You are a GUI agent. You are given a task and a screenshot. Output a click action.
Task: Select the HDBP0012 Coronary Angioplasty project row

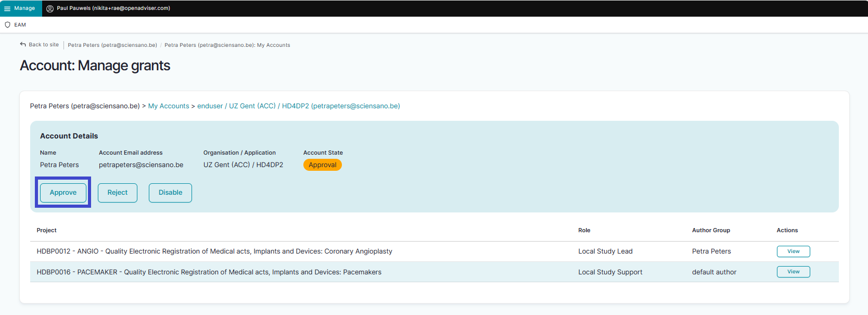coord(214,251)
